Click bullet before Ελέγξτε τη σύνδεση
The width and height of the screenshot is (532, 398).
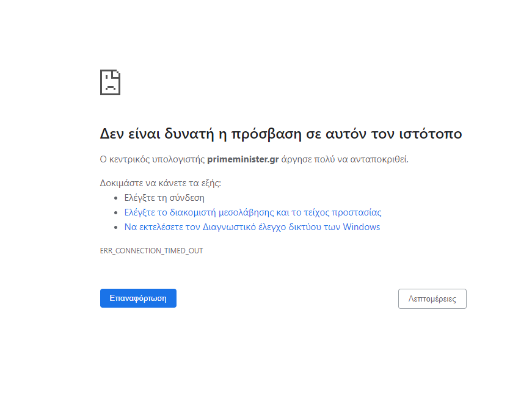[117, 198]
